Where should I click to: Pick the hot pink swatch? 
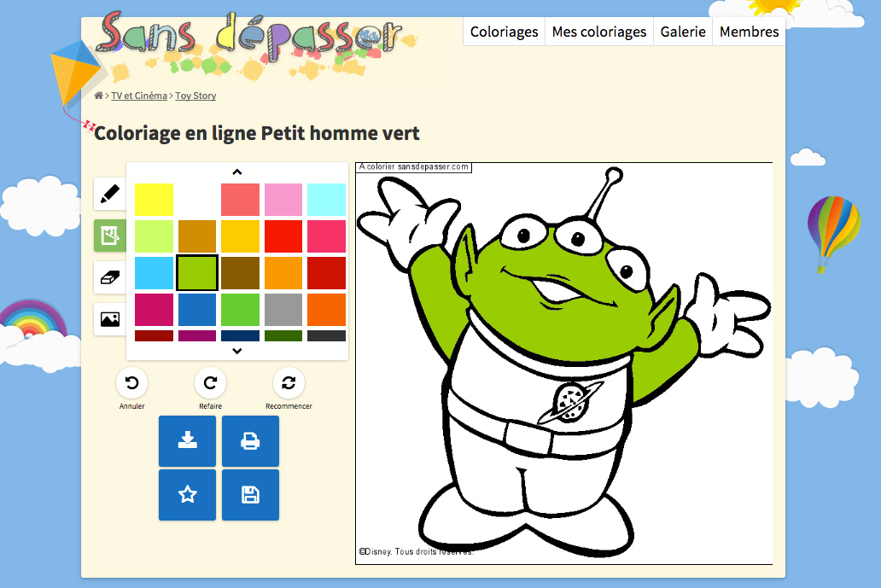(326, 236)
